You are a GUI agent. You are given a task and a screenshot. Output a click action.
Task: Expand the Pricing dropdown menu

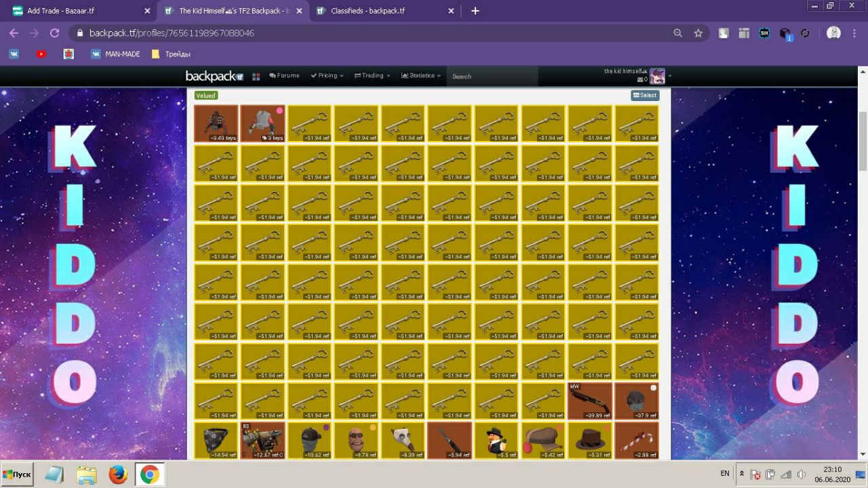coord(327,76)
